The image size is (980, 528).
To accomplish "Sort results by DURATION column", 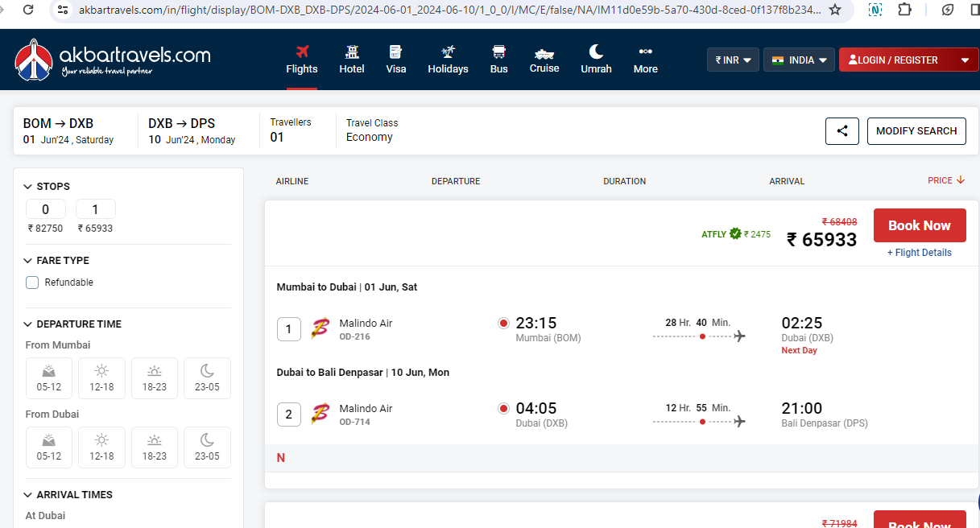I will point(625,181).
